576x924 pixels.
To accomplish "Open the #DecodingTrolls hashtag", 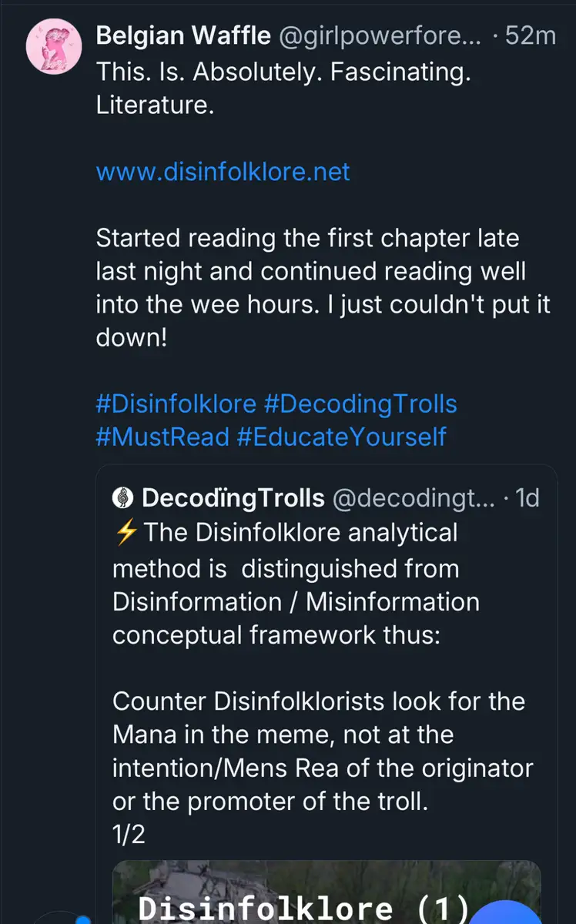I will (360, 404).
